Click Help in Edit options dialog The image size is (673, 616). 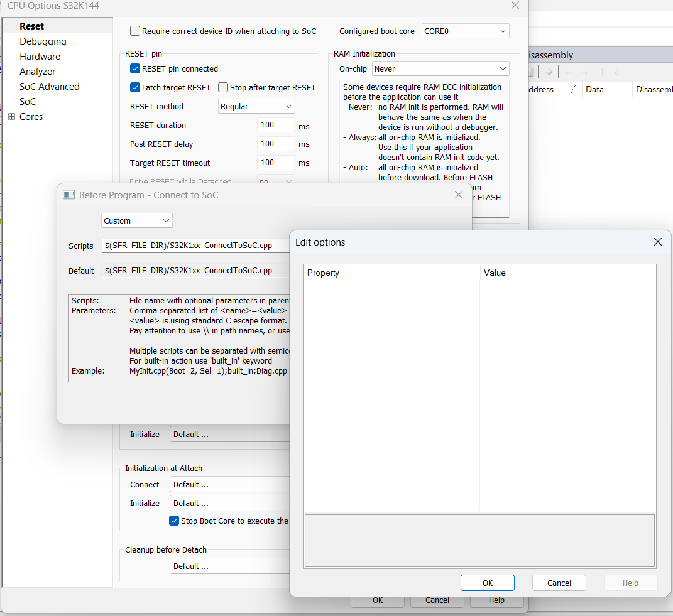point(630,583)
